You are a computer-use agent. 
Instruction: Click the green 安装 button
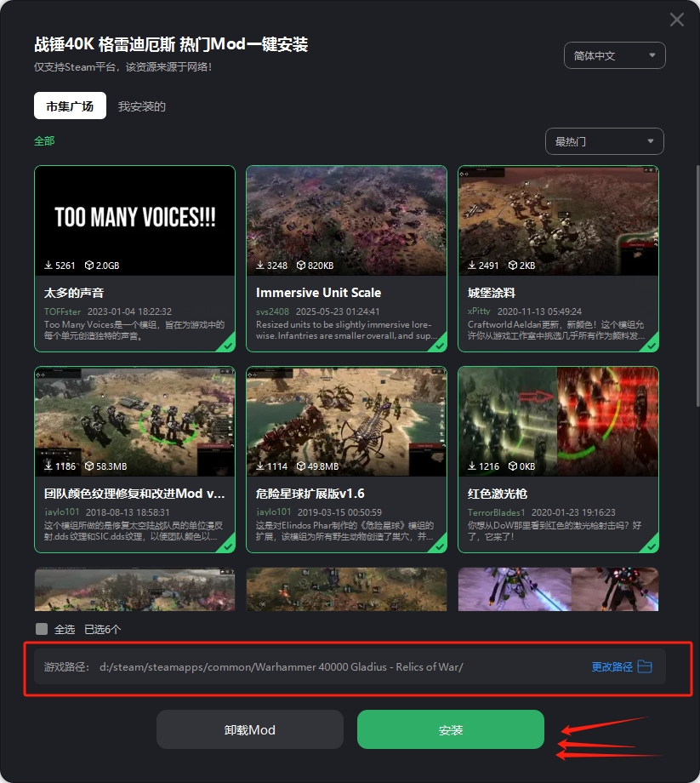[451, 729]
